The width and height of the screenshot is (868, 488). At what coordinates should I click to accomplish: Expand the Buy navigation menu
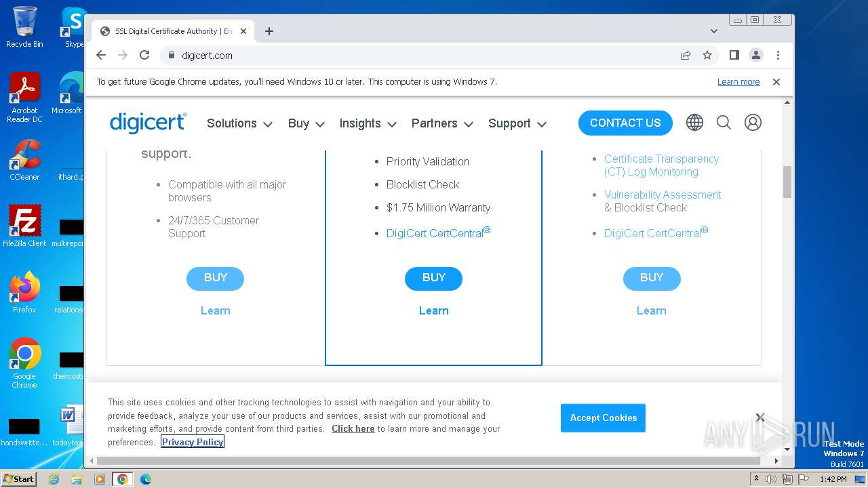coord(306,123)
